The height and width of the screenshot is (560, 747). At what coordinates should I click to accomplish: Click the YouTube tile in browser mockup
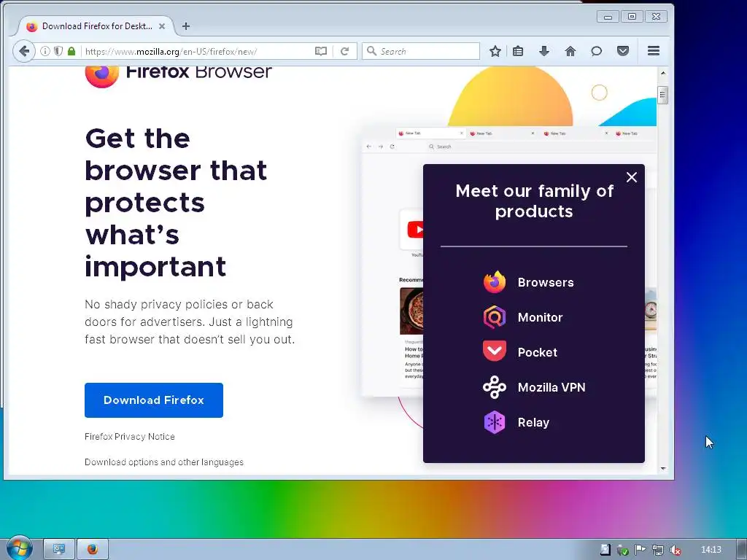(412, 230)
